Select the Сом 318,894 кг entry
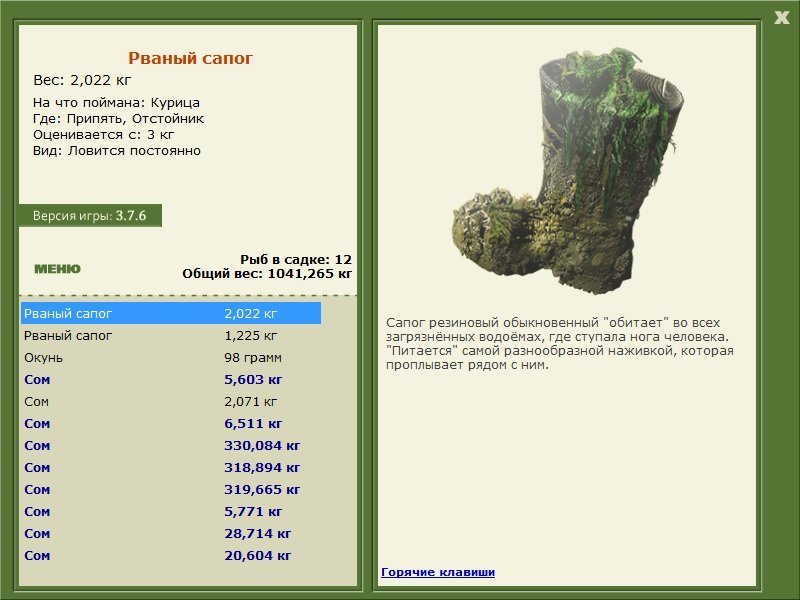800x600 pixels. tap(171, 467)
